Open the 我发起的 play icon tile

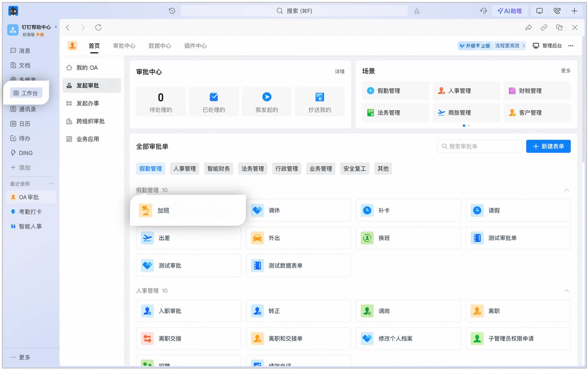[x=266, y=101]
